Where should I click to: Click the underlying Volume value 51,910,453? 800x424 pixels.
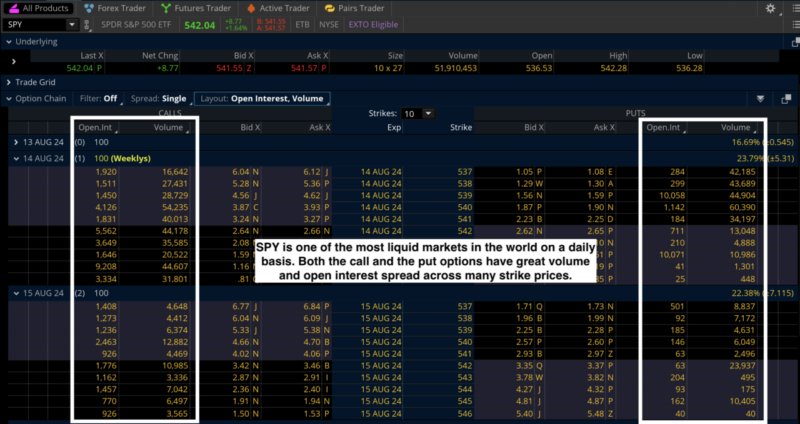pos(455,68)
